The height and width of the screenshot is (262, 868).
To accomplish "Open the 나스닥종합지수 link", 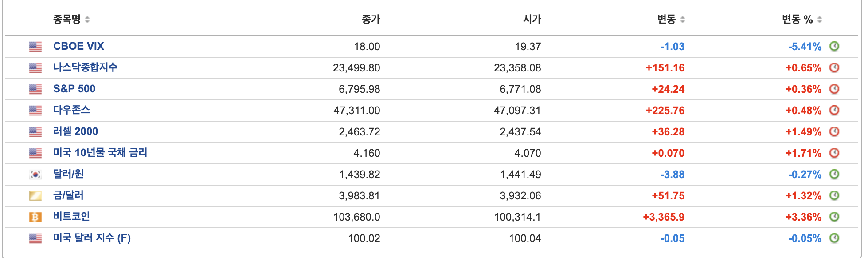I will [86, 67].
